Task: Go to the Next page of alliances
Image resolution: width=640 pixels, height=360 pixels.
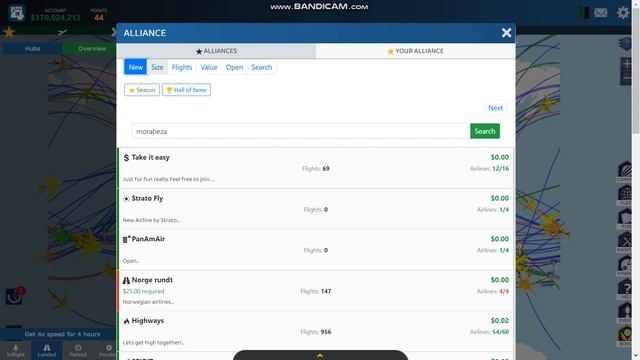Action: [x=495, y=108]
